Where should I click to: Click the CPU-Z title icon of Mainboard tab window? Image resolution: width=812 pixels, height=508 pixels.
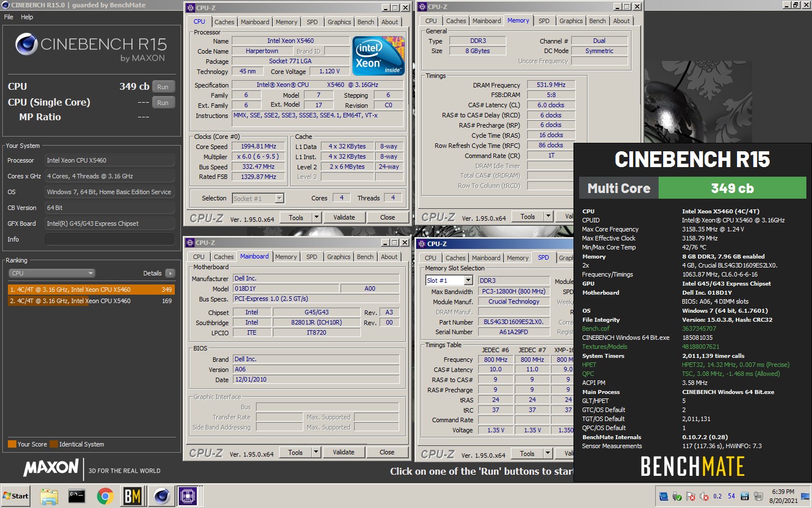[x=191, y=243]
